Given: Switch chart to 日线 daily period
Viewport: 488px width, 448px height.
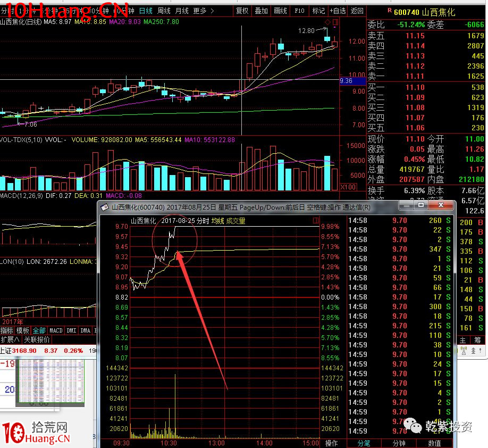Looking at the screenshot, I should point(146,11).
